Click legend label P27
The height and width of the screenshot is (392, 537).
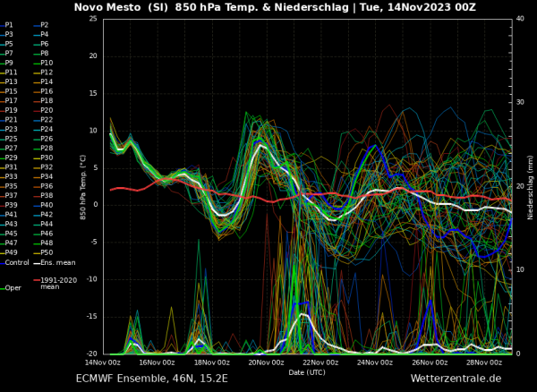point(9,149)
